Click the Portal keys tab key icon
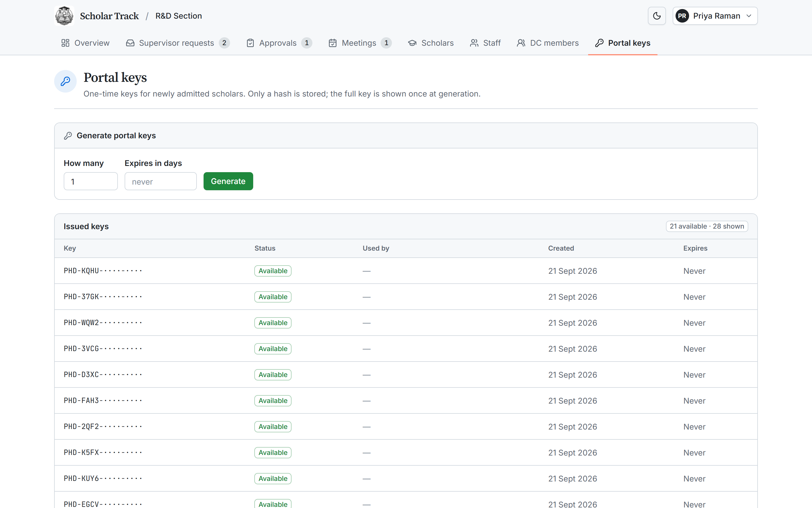The image size is (812, 508). tap(599, 43)
